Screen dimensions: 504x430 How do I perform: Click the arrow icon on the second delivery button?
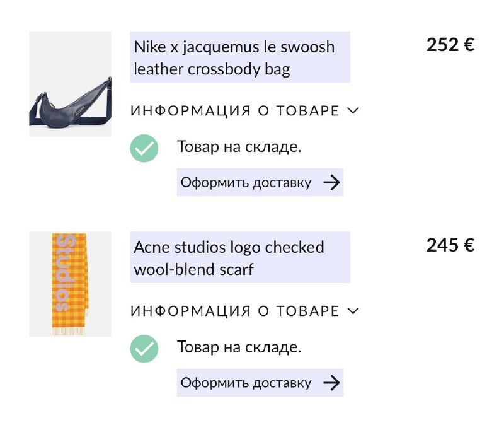point(332,383)
